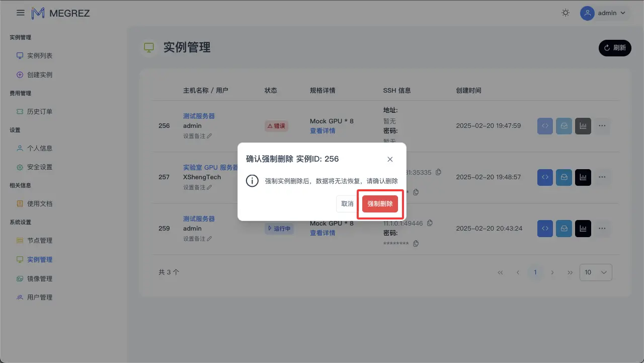Open 查看详情 link for instance 259
The width and height of the screenshot is (644, 363).
(x=323, y=233)
